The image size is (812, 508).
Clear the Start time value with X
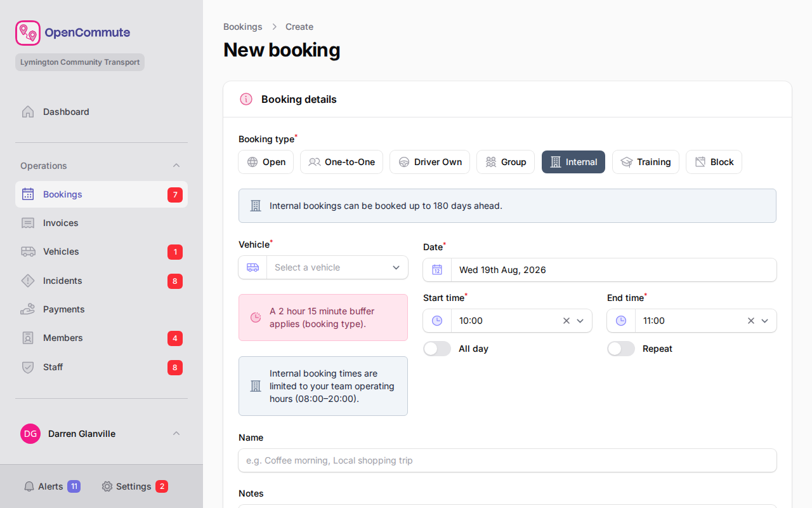click(x=566, y=321)
